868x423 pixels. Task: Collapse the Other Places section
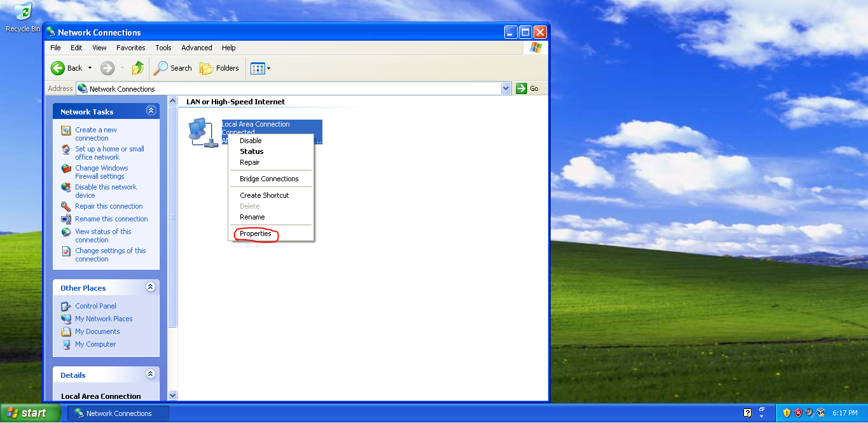pyautogui.click(x=151, y=287)
